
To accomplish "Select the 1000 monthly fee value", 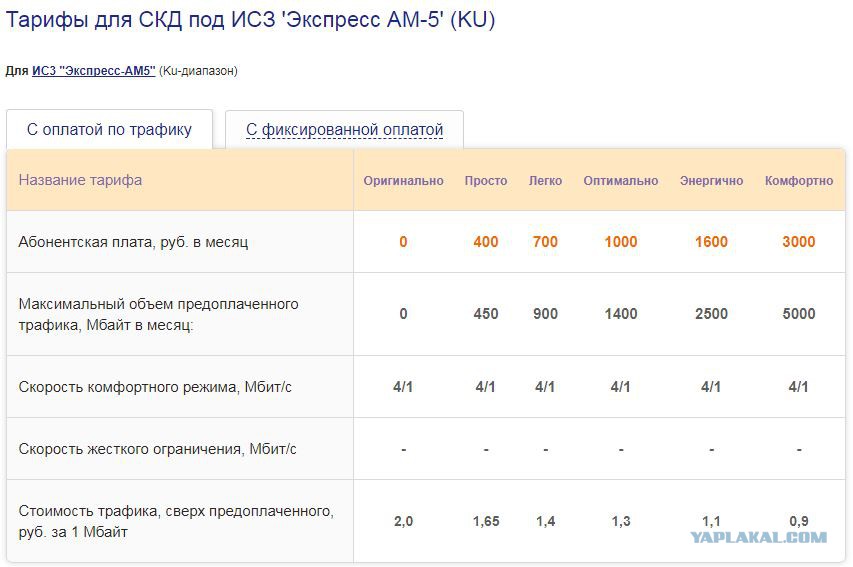I will pyautogui.click(x=621, y=242).
